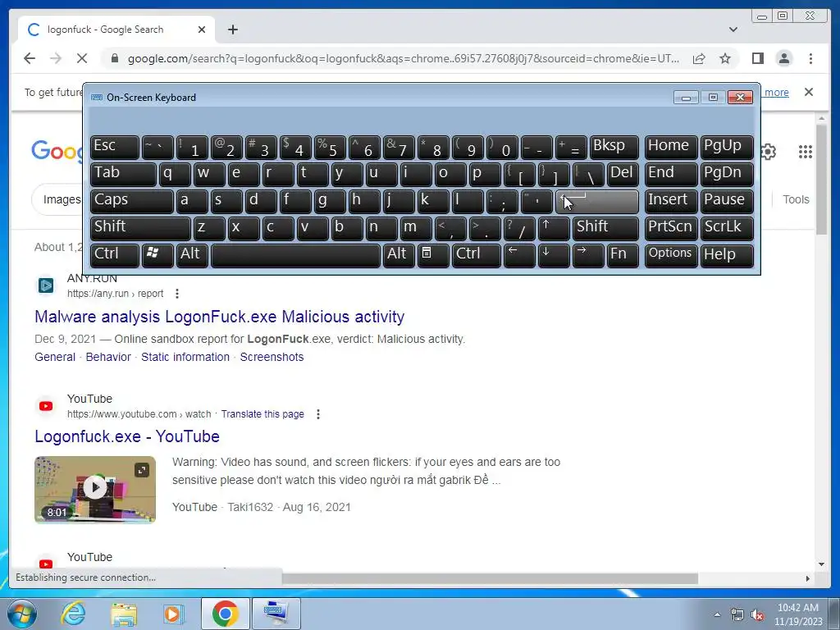The width and height of the screenshot is (840, 630).
Task: Click the Tab key on On-Screen Keyboard
Action: [x=123, y=175]
